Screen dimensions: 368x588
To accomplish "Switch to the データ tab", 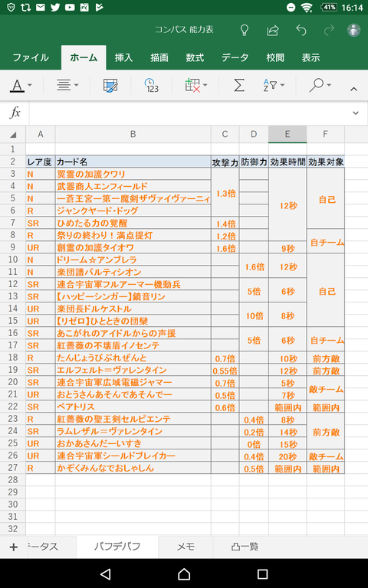I will tap(235, 57).
